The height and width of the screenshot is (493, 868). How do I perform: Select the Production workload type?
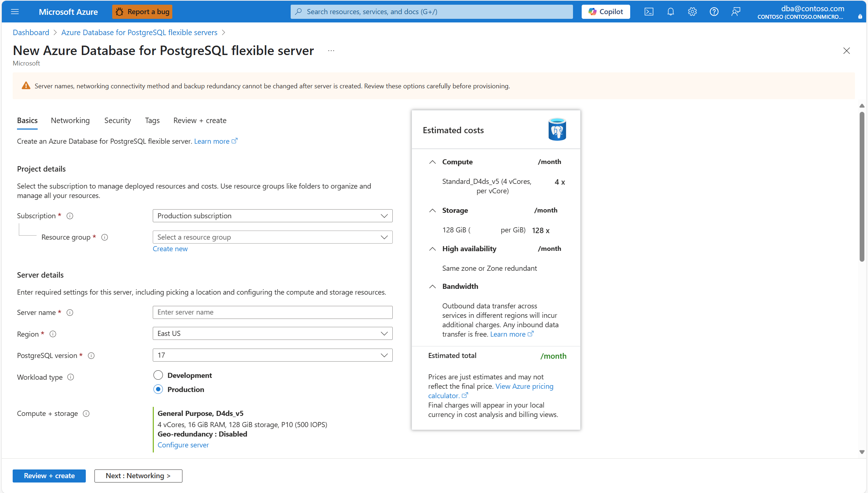pyautogui.click(x=158, y=389)
